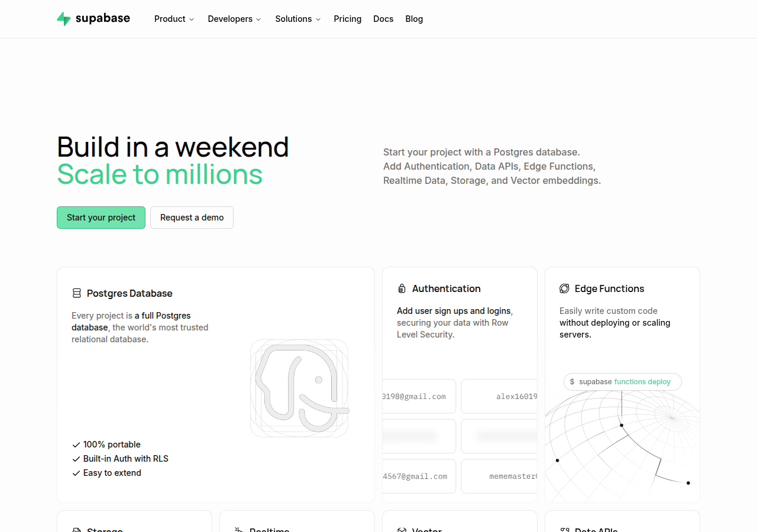Click the 'Built-in Auth with RLS' text
The image size is (757, 532).
click(126, 459)
